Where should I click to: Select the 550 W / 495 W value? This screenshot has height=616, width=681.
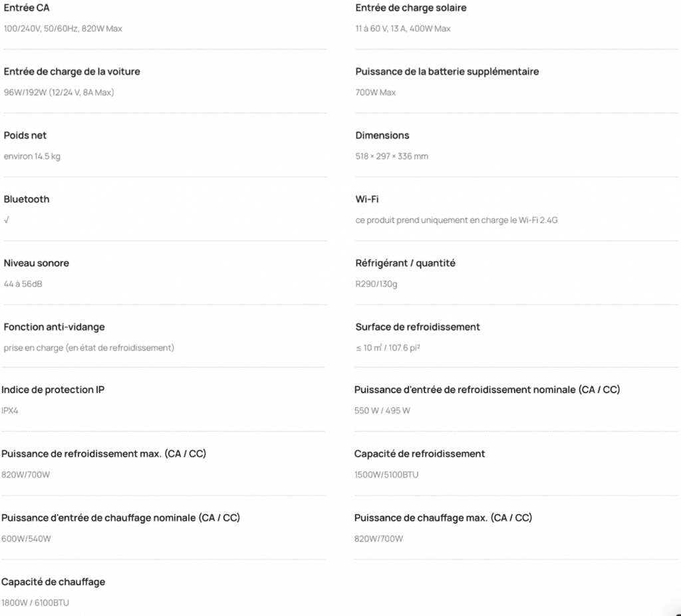pos(382,411)
